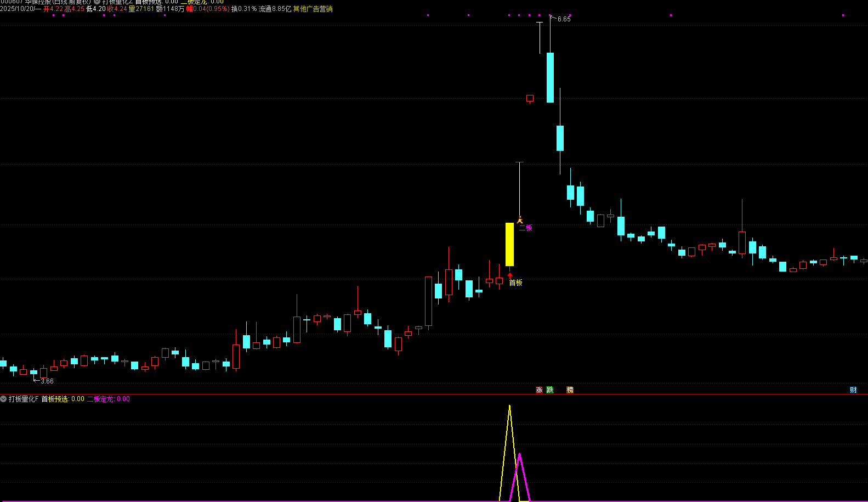Click the 6.65 high price label
The width and height of the screenshot is (868, 502).
(564, 19)
